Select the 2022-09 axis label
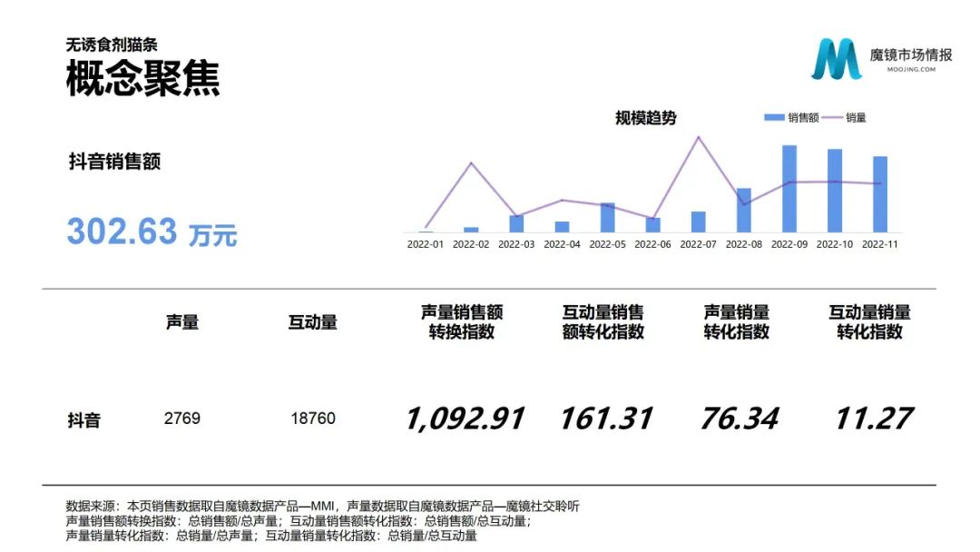Screen dimensions: 980x552 [x=789, y=244]
